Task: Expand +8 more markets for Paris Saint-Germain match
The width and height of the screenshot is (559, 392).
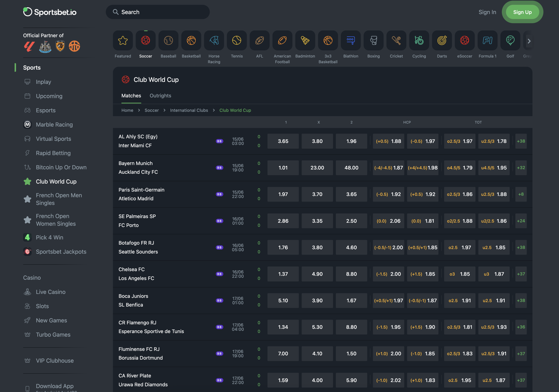Action: point(521,194)
